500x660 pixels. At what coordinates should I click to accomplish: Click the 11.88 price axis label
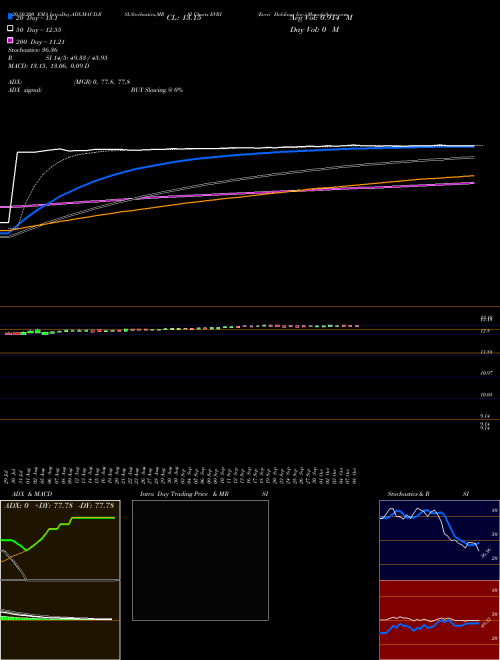click(487, 352)
